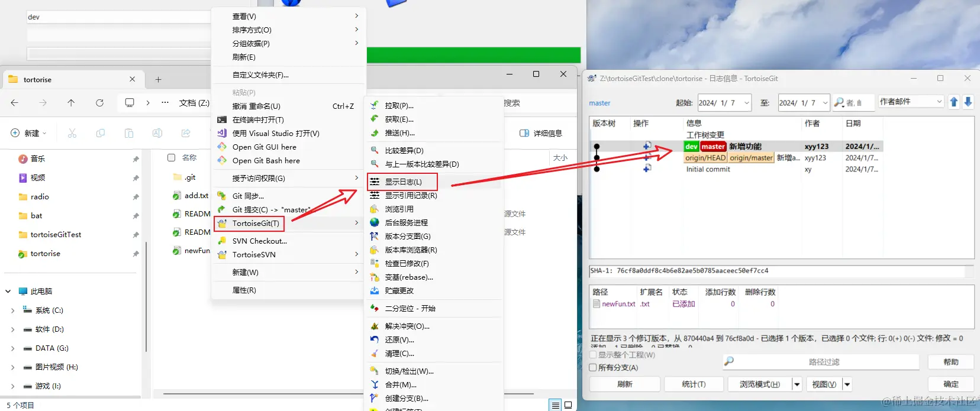Click the 解决冲突(O) resolve icon
Image resolution: width=980 pixels, height=411 pixels.
375,326
